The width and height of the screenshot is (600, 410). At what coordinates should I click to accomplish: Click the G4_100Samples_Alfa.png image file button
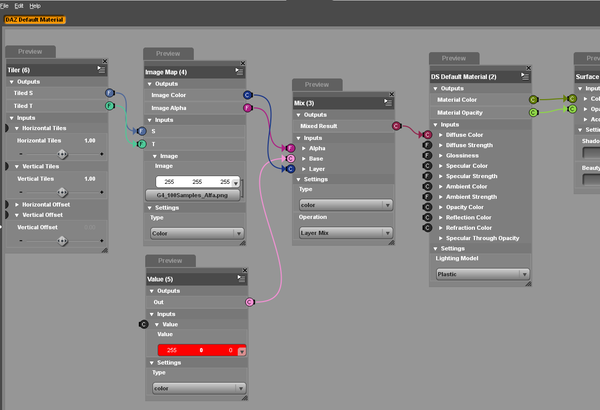click(193, 195)
